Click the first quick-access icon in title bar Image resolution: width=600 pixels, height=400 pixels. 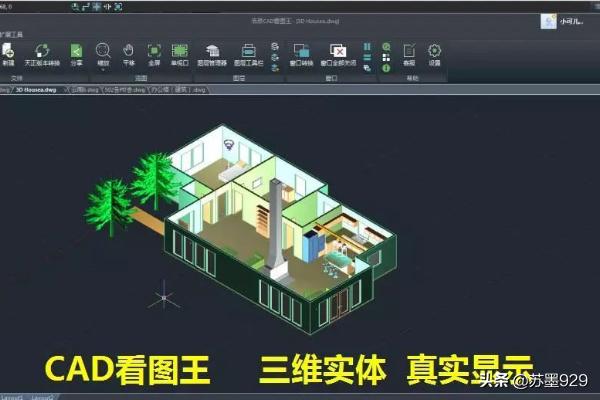coord(75,7)
